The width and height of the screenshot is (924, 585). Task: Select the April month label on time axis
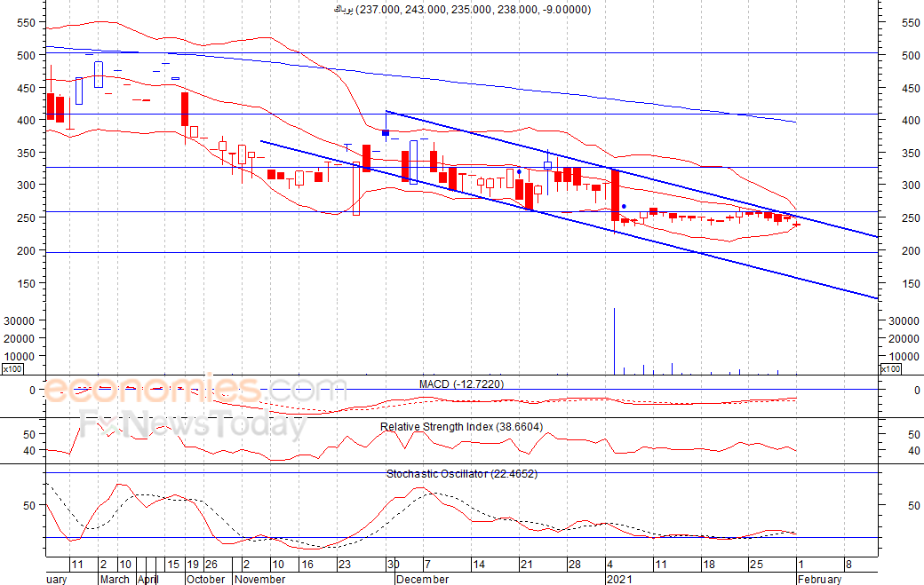point(148,579)
